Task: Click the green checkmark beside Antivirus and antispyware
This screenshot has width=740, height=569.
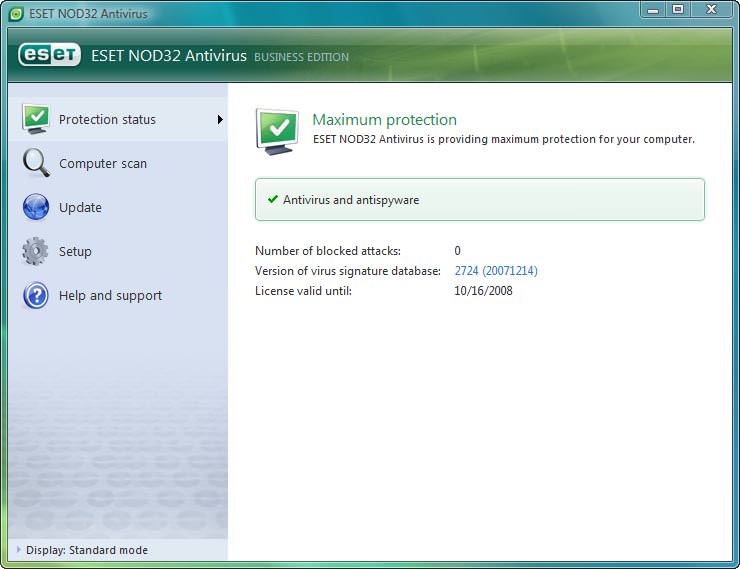Action: 272,200
